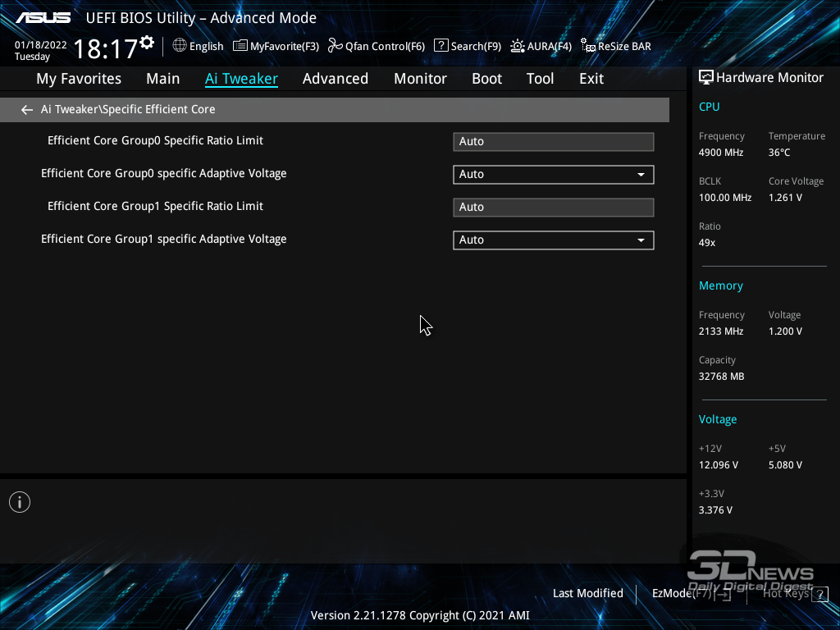Open the Advanced tab
The image size is (840, 630).
click(336, 79)
